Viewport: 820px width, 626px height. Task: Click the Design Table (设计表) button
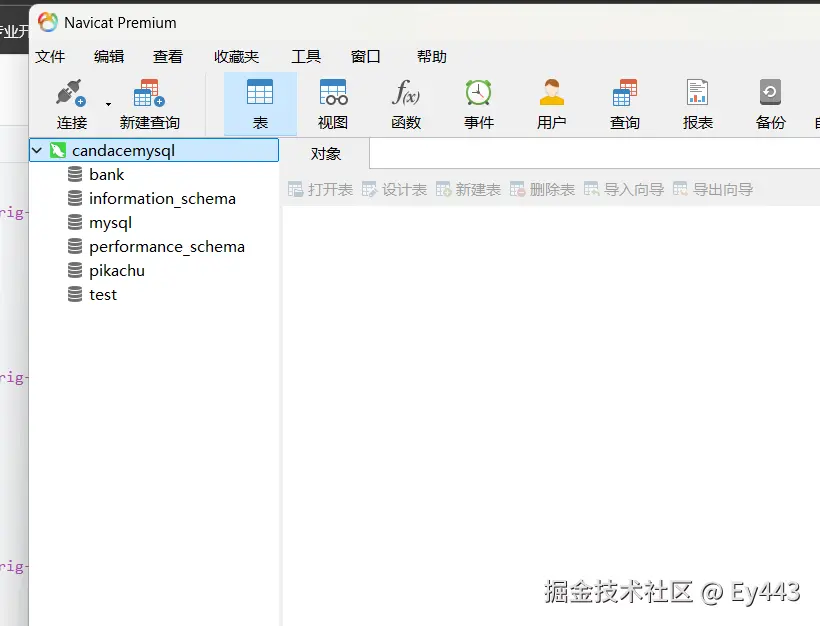pos(394,189)
